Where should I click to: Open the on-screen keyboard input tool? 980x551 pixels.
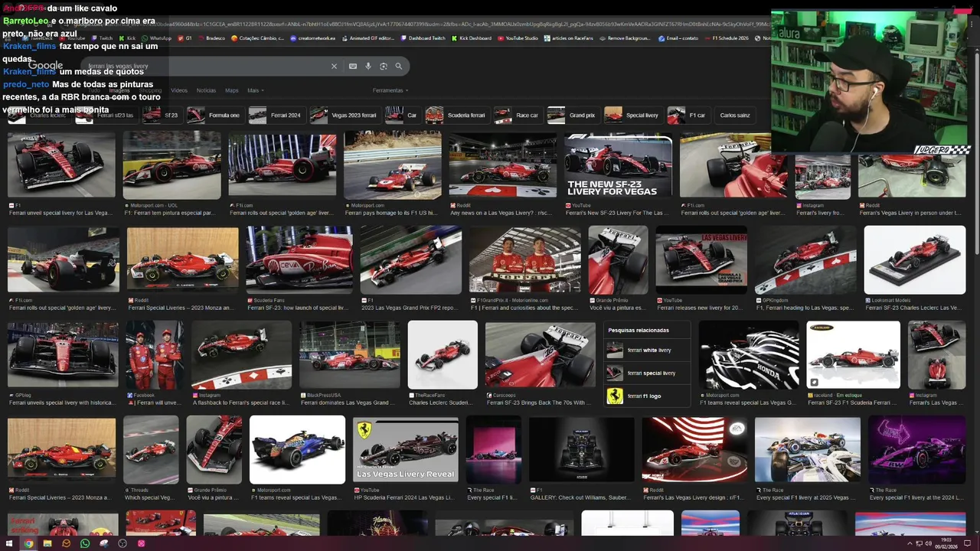click(352, 67)
